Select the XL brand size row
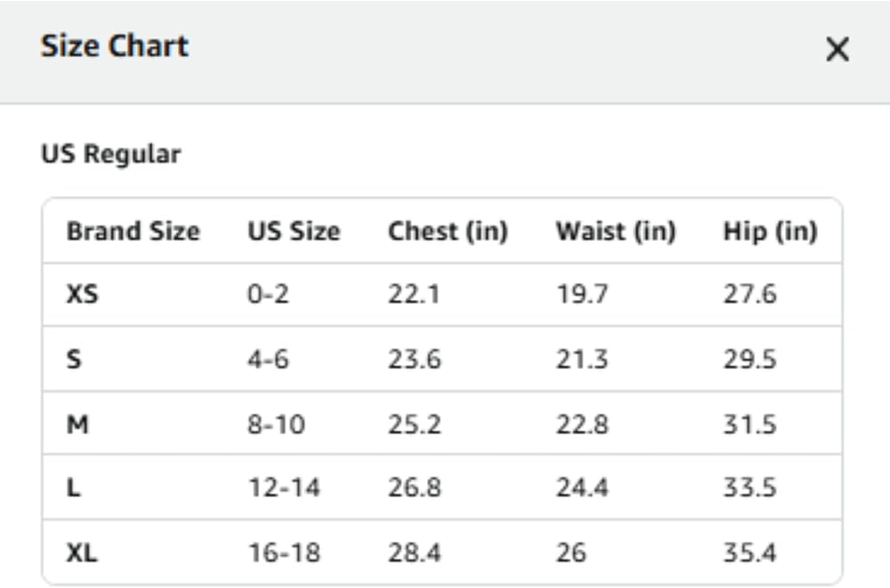 tap(442, 552)
